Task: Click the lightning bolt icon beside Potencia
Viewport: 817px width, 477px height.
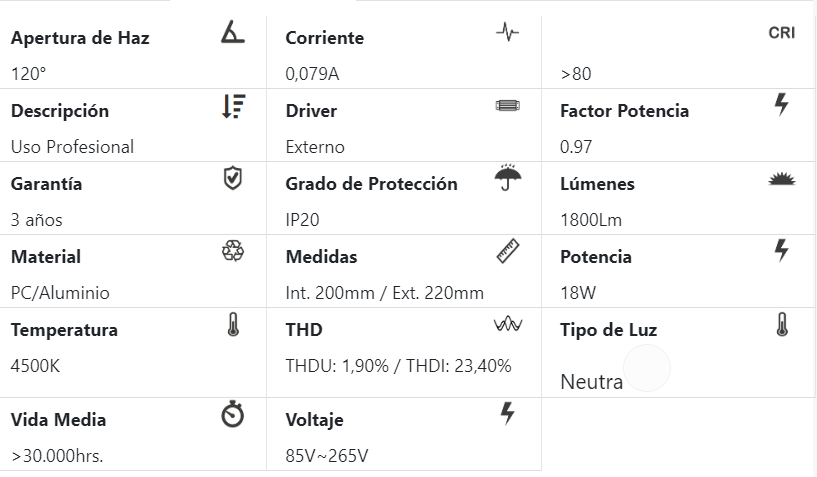Action: click(x=782, y=250)
